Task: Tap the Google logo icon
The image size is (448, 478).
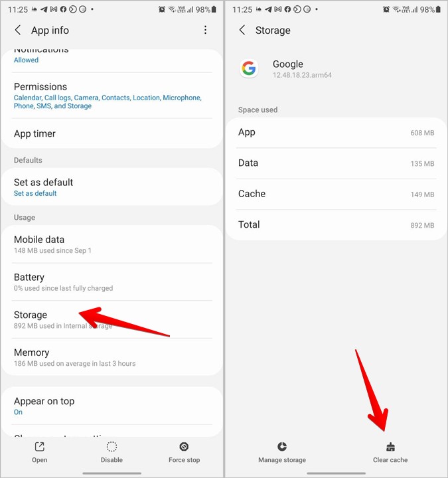Action: pos(249,68)
